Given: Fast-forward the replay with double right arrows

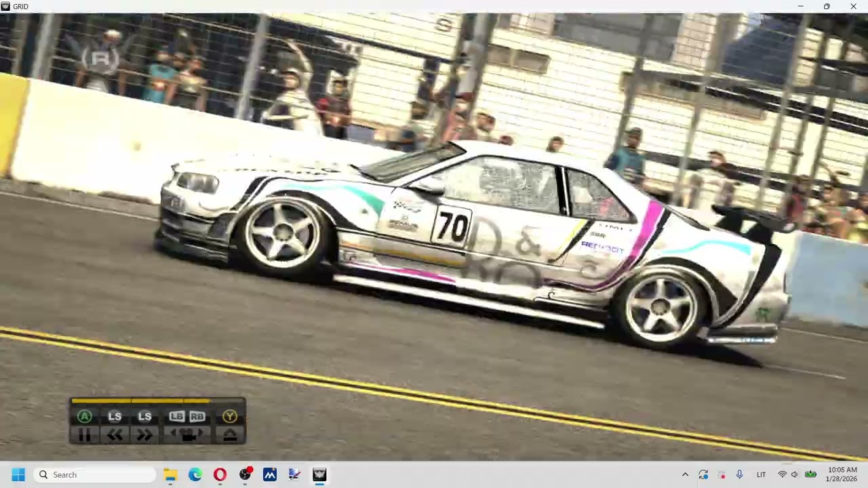Looking at the screenshot, I should click(x=144, y=436).
